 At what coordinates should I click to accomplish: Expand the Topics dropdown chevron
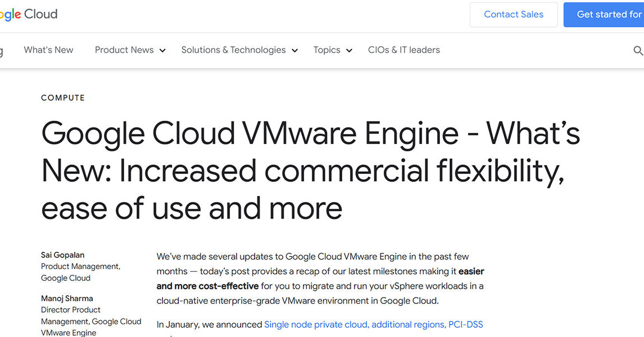[349, 51]
